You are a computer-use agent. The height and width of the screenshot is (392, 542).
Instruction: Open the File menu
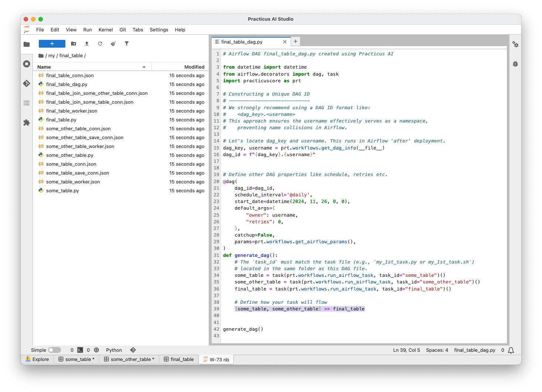40,30
